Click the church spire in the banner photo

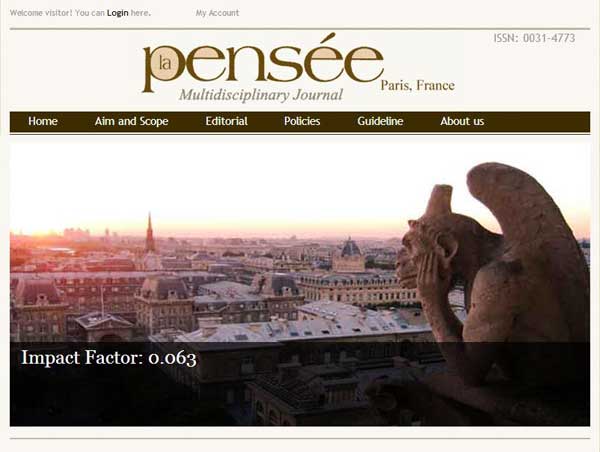point(150,233)
